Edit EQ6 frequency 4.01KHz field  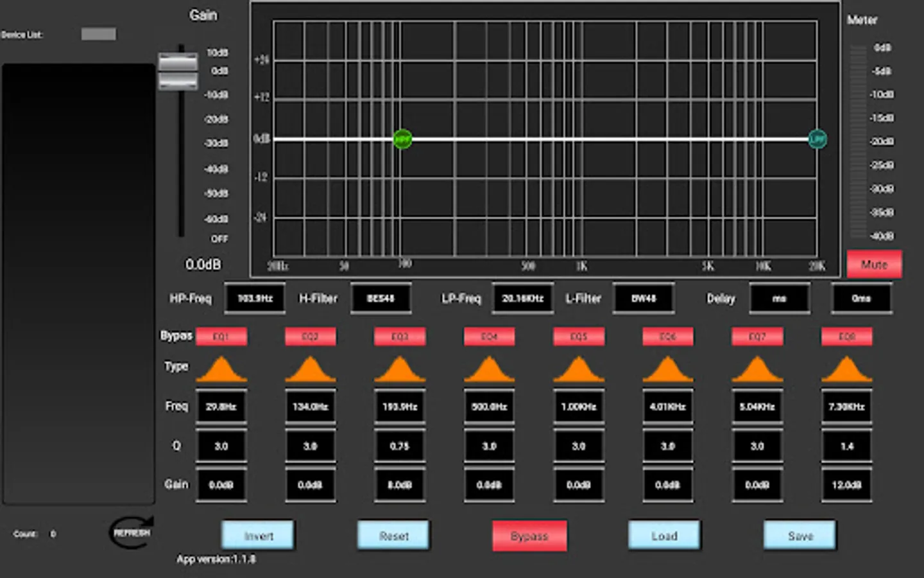tap(667, 407)
